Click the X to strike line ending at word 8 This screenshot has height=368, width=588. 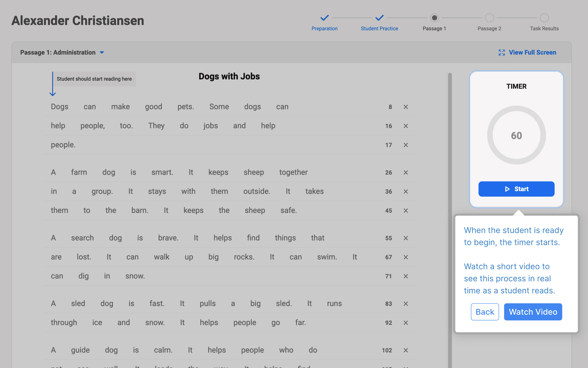click(406, 107)
